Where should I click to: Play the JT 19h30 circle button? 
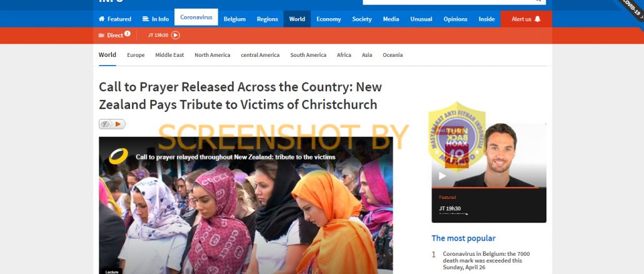175,35
